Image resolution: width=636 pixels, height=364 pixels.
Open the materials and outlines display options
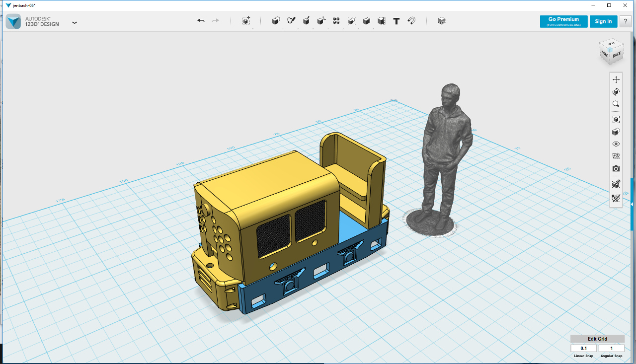click(616, 132)
